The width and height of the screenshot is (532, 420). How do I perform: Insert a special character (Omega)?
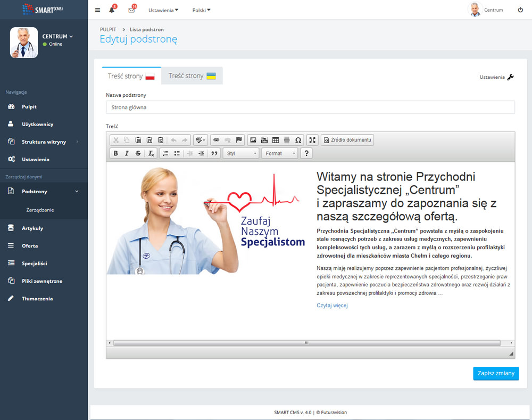(x=298, y=140)
